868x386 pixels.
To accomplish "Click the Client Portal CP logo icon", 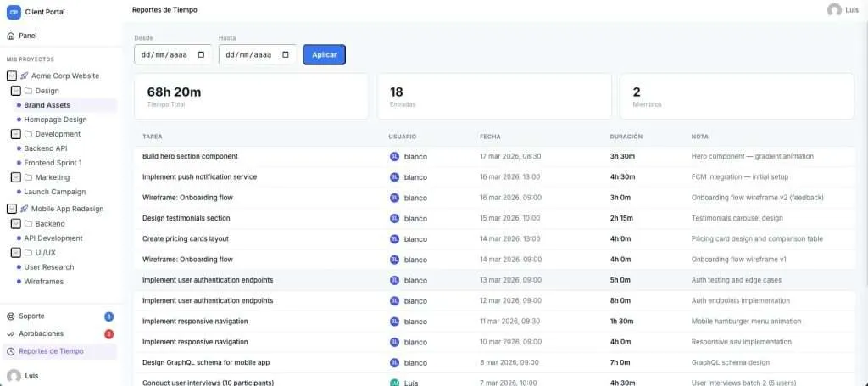I will coord(14,12).
